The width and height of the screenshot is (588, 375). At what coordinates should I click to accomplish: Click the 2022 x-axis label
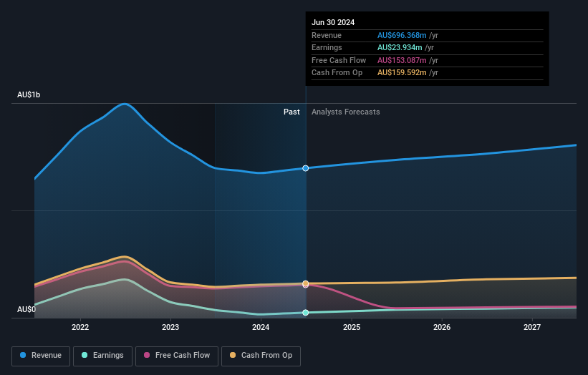pyautogui.click(x=80, y=328)
